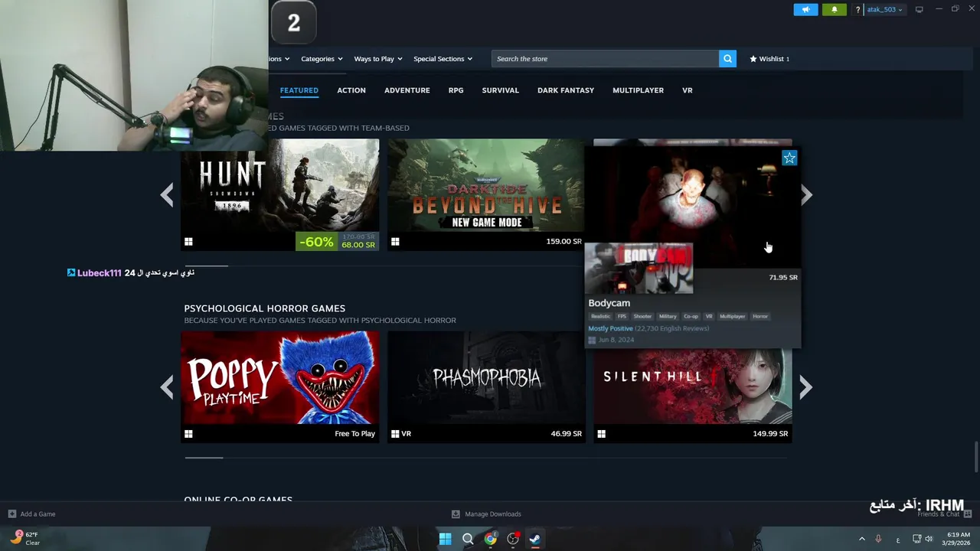Go to previous team-based games slide
This screenshot has width=980, height=551.
[167, 195]
